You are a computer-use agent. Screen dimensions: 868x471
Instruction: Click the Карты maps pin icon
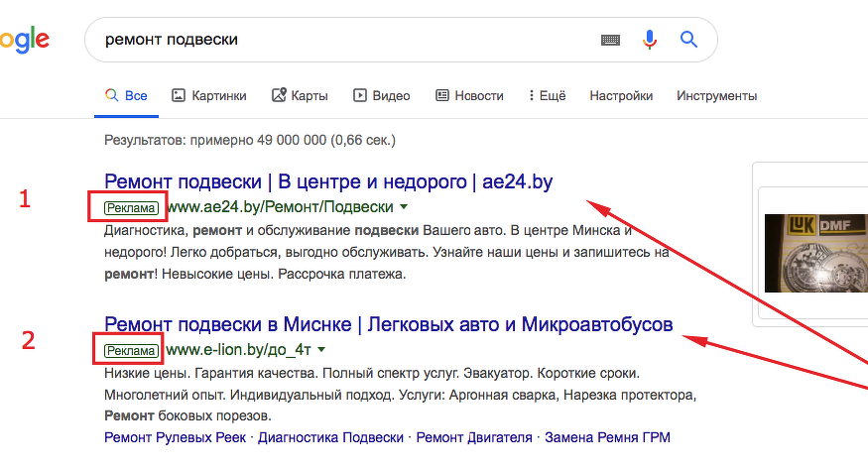click(x=279, y=95)
